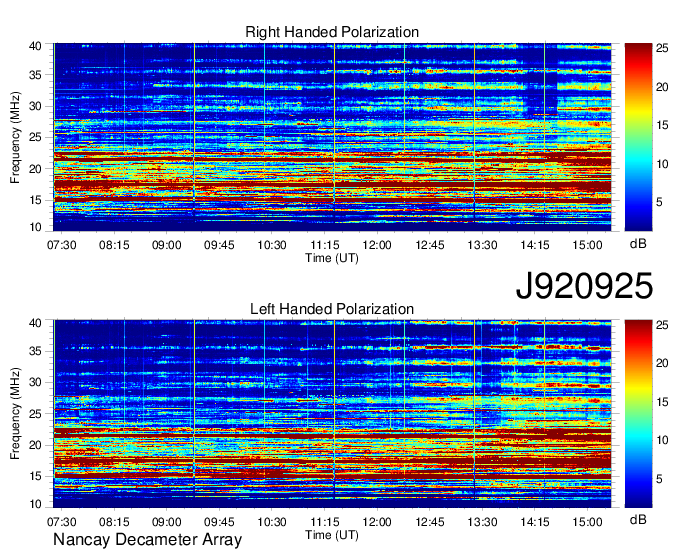Click the Nancay Decameter Array caption
Viewport: 680px width, 552px height.
[x=147, y=540]
